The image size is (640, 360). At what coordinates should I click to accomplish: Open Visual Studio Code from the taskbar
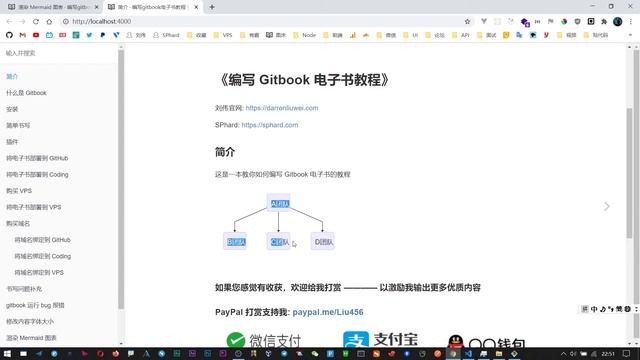pos(468,353)
